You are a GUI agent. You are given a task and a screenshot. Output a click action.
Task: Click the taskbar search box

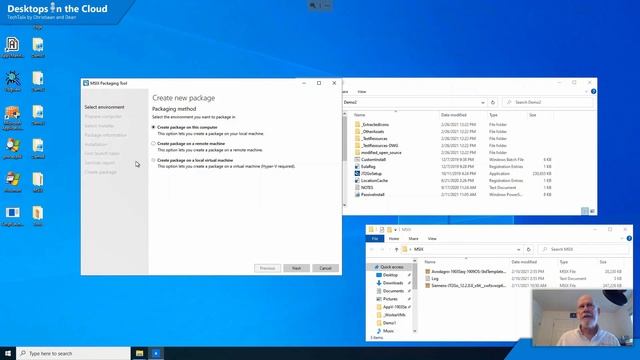73,353
